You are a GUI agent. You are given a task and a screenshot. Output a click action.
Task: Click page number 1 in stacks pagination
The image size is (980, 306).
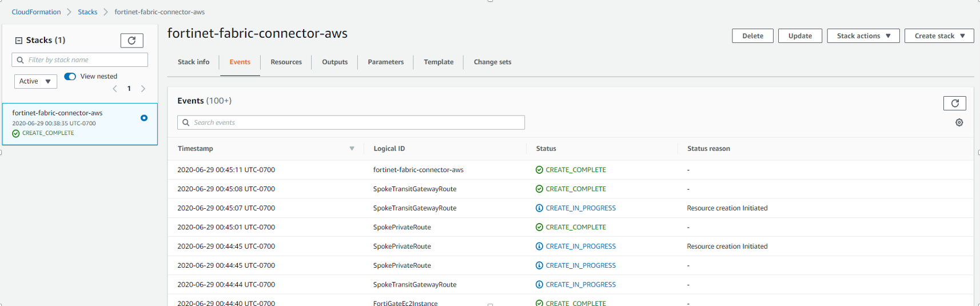pos(129,89)
